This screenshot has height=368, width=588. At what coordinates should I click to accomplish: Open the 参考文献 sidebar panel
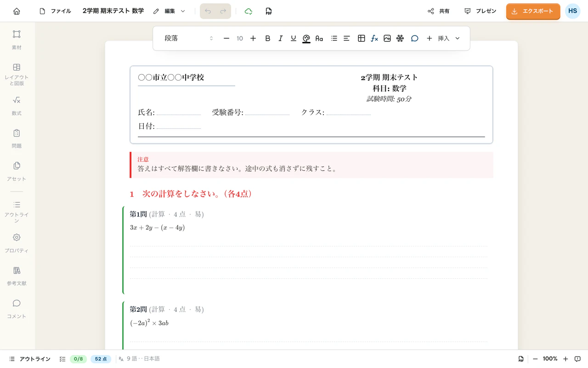(x=17, y=276)
